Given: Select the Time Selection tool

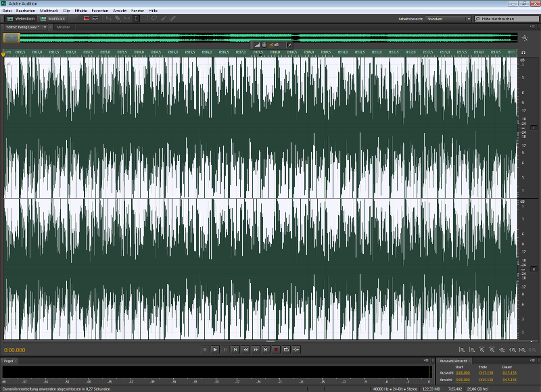Looking at the screenshot, I should (x=136, y=19).
